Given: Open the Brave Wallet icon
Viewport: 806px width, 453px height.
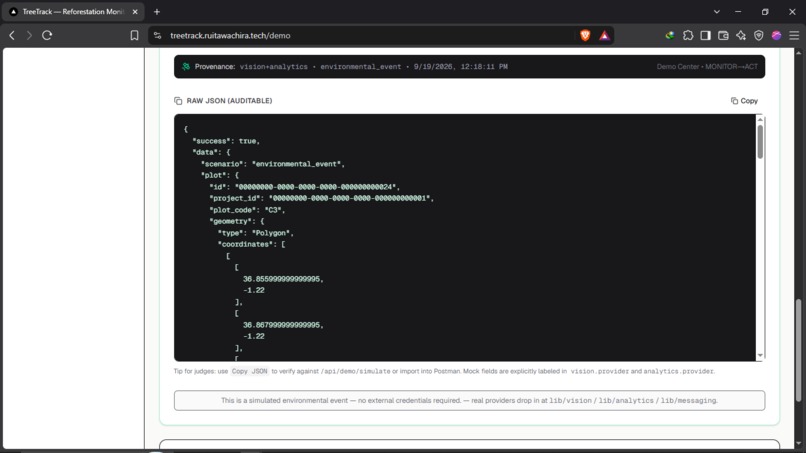Looking at the screenshot, I should [x=723, y=35].
